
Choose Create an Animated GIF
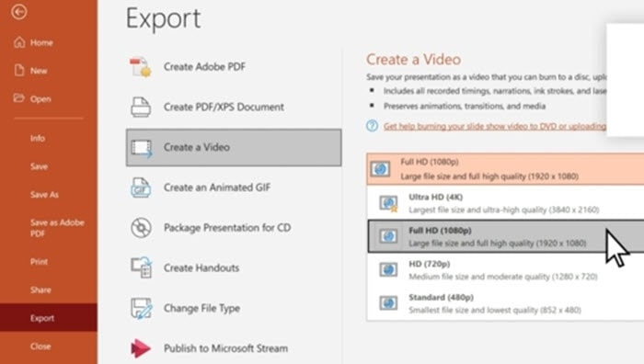[234, 188]
